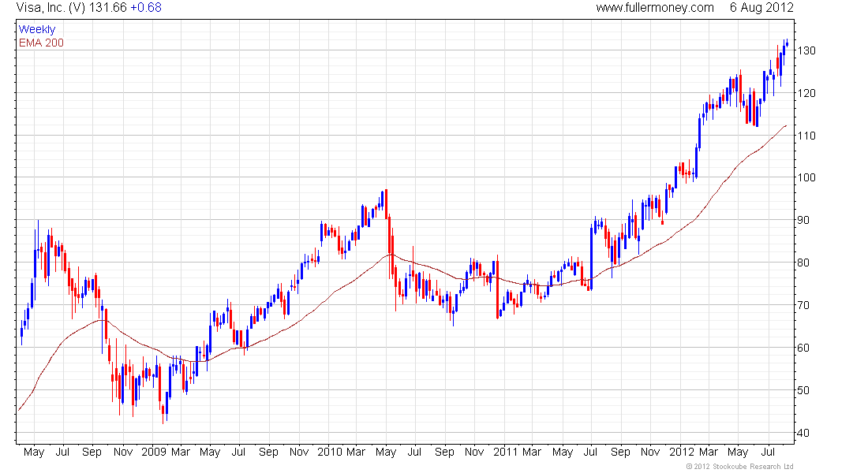This screenshot has width=868, height=473.
Task: Click the 2011 year label on time axis
Action: (506, 452)
